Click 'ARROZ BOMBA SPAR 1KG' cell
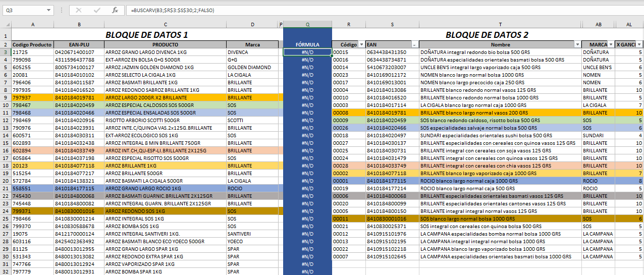 (165, 271)
